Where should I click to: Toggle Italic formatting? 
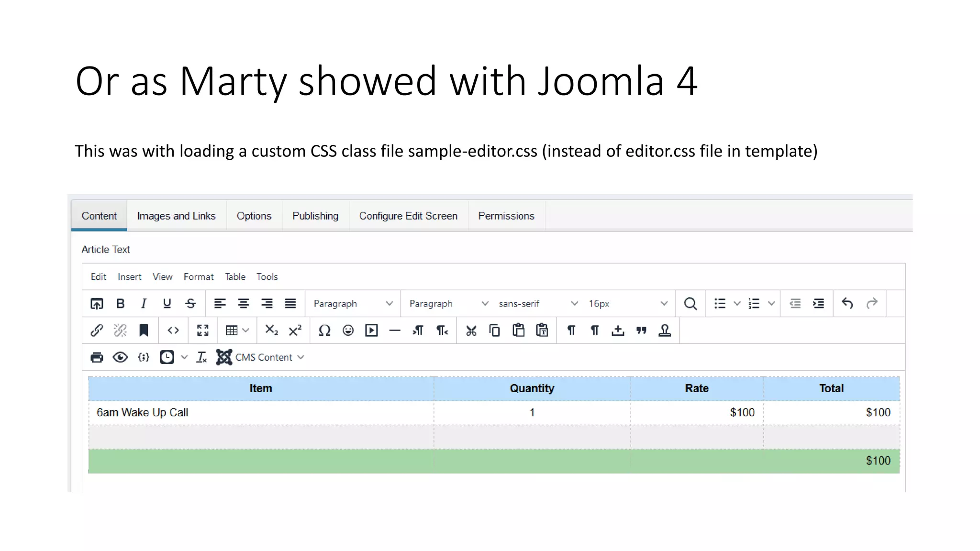pyautogui.click(x=144, y=304)
